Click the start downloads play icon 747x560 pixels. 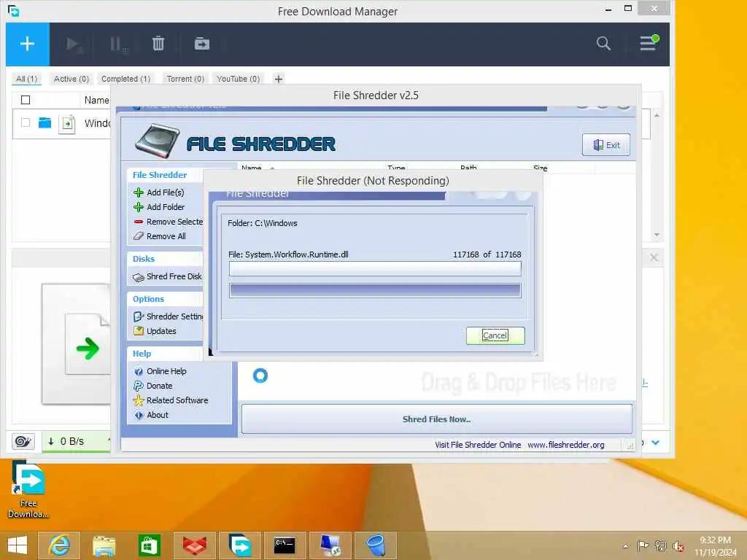coord(74,44)
